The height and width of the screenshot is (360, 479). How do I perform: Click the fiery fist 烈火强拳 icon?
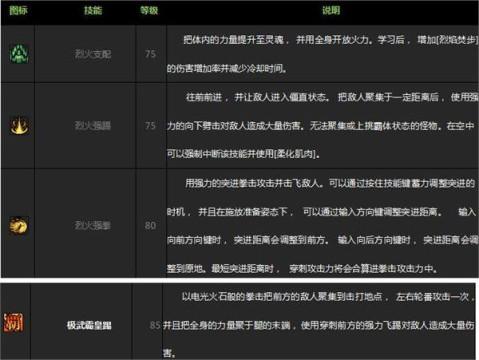click(19, 226)
